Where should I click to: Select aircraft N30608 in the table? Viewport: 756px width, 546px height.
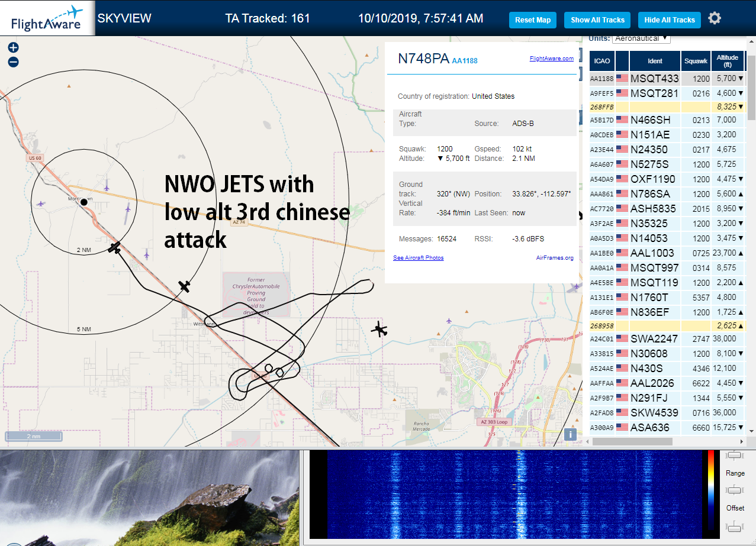tap(667, 353)
